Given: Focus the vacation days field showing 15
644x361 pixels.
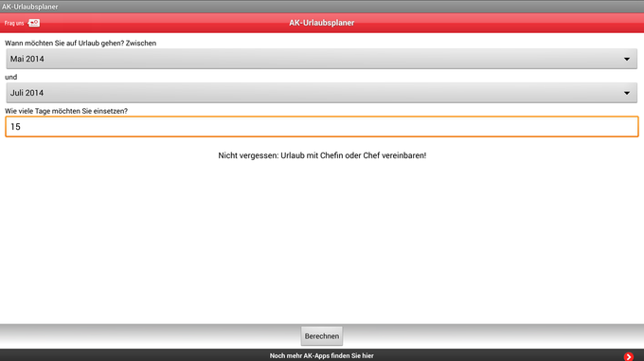Looking at the screenshot, I should (x=322, y=127).
